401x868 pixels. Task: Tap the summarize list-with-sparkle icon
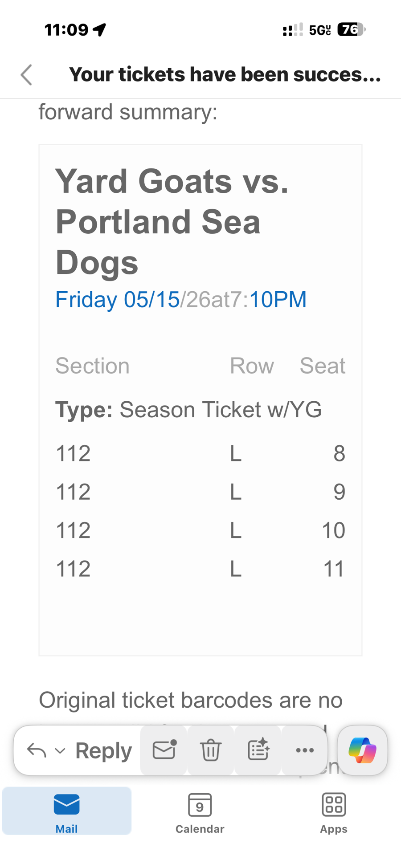coord(258,750)
